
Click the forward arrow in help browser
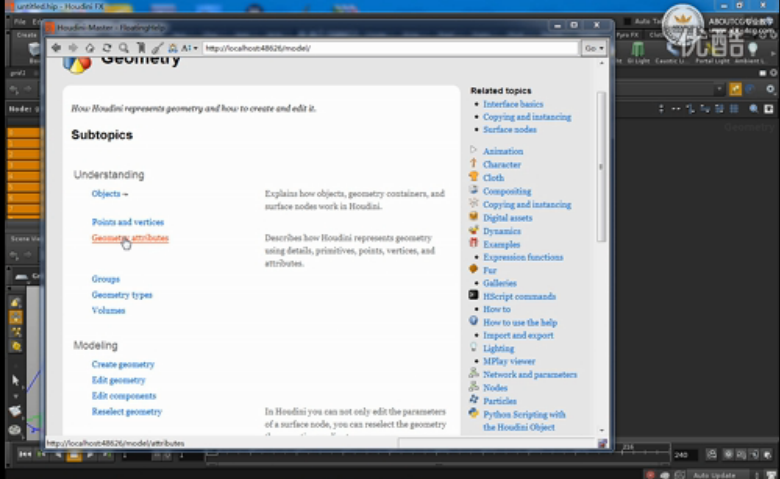tap(73, 48)
